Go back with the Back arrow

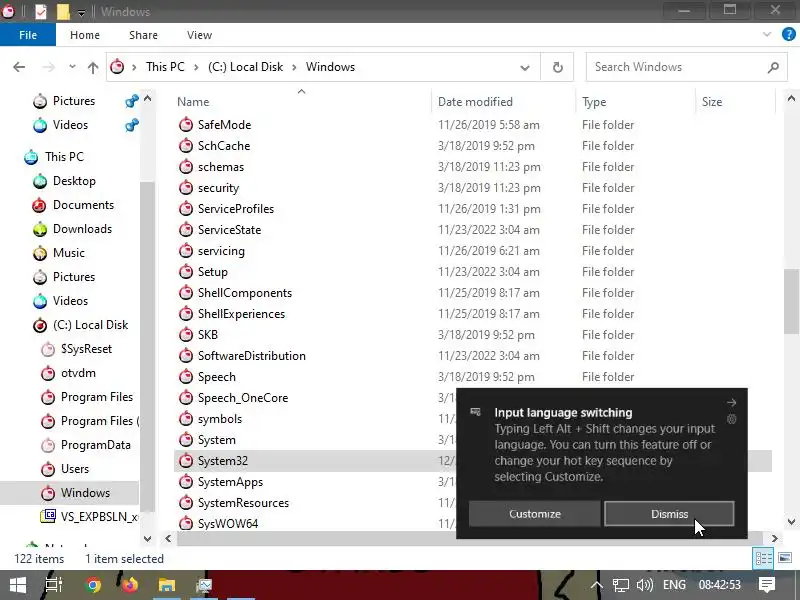[x=19, y=67]
